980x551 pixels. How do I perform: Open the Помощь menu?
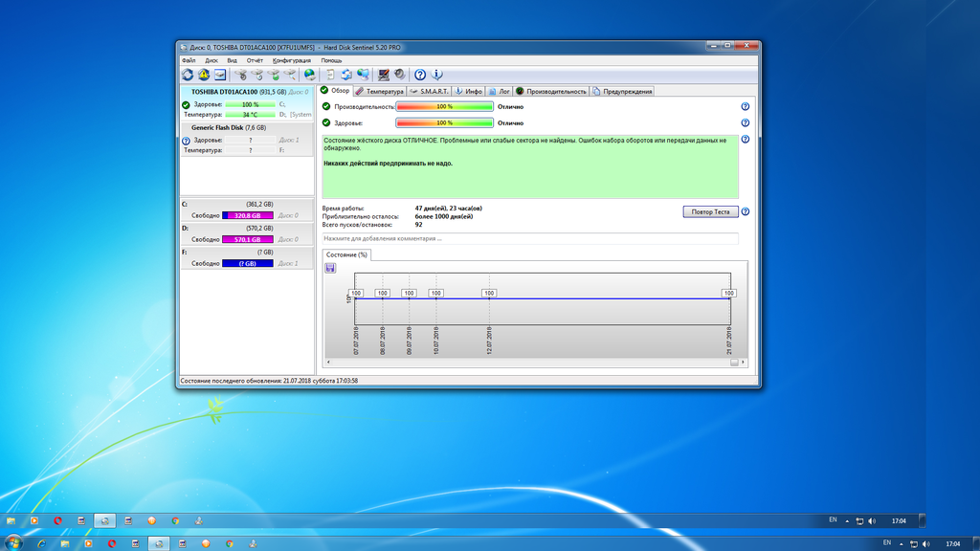[331, 60]
